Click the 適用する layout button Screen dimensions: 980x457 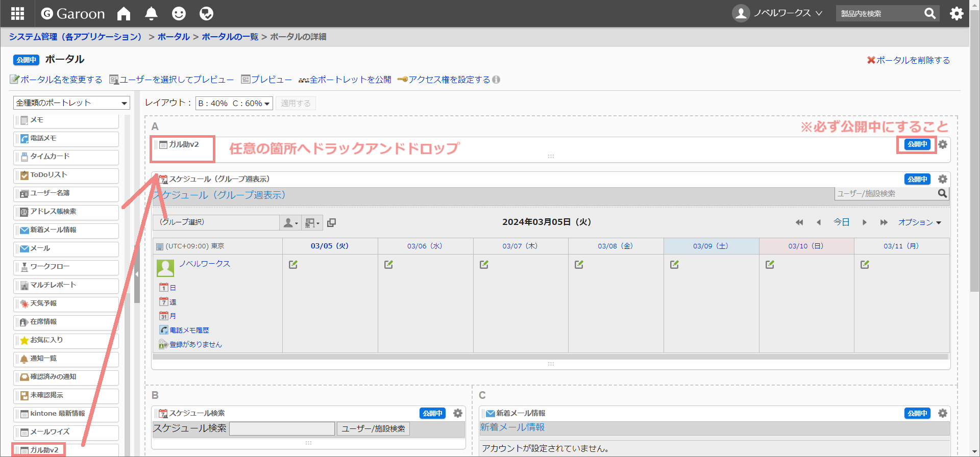[x=296, y=103]
